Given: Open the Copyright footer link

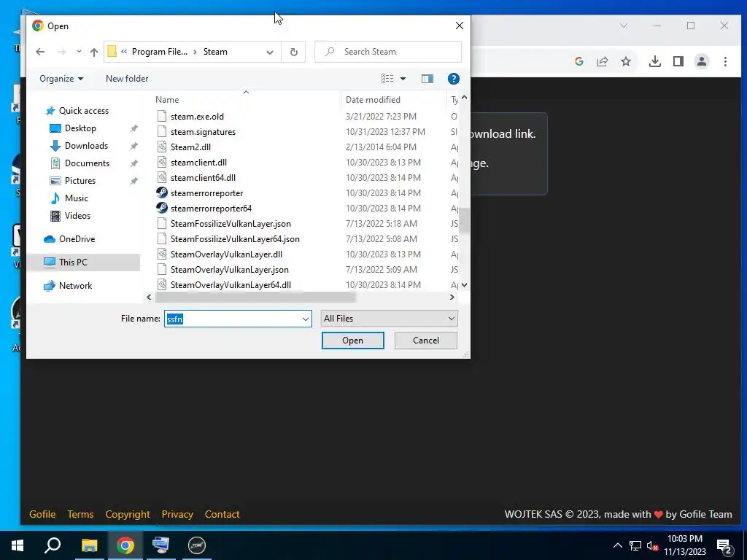Looking at the screenshot, I should click(x=127, y=514).
